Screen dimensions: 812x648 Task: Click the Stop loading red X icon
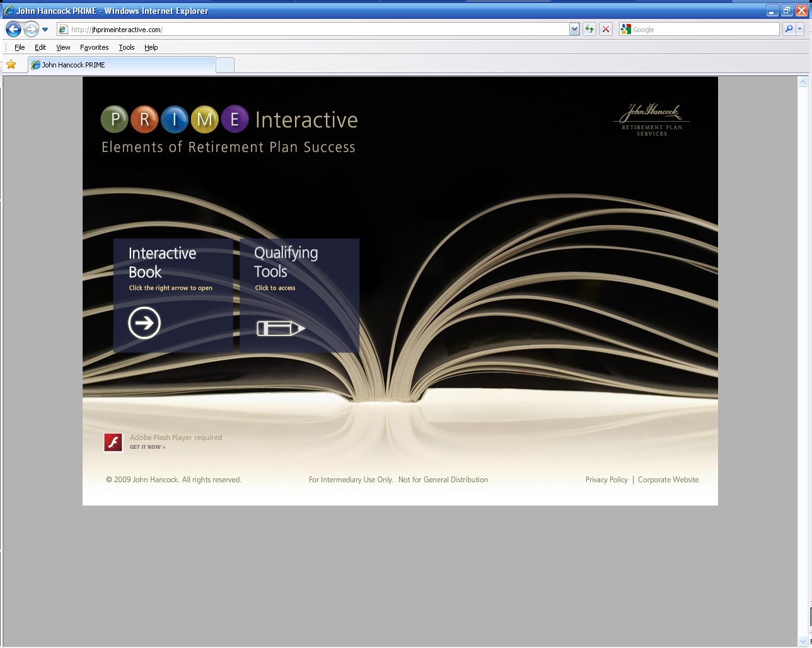(x=606, y=29)
